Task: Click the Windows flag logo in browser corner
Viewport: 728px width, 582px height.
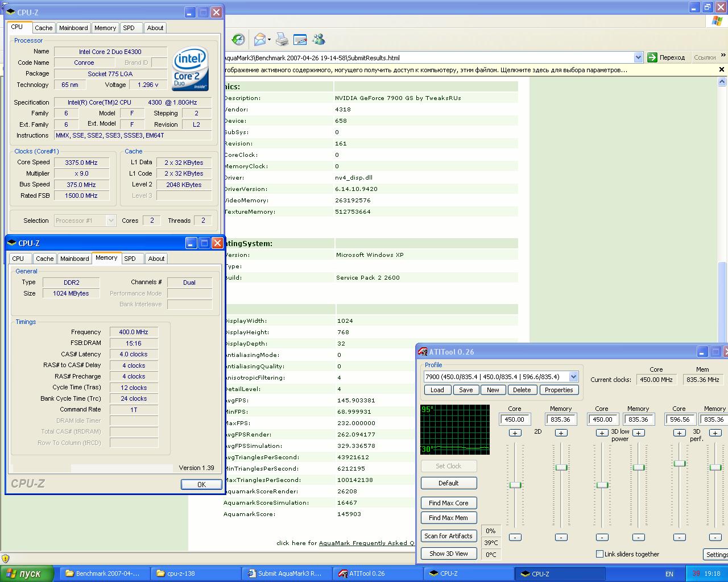Action: (717, 21)
